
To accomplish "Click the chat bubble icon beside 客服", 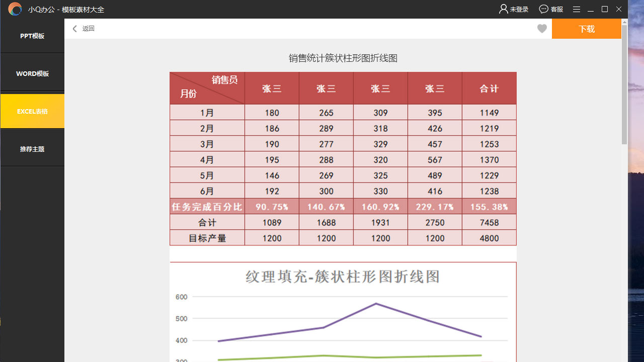I will (x=543, y=9).
